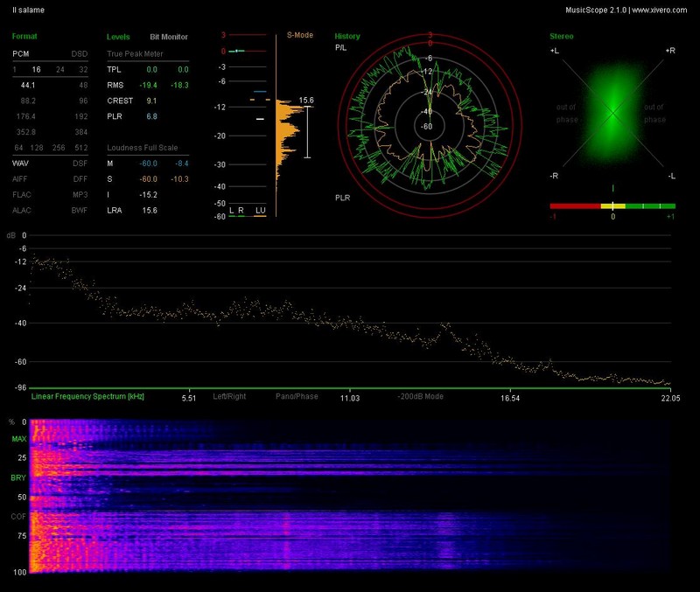This screenshot has width=700, height=592.
Task: Select the COF spectrogram color option
Action: (x=18, y=517)
